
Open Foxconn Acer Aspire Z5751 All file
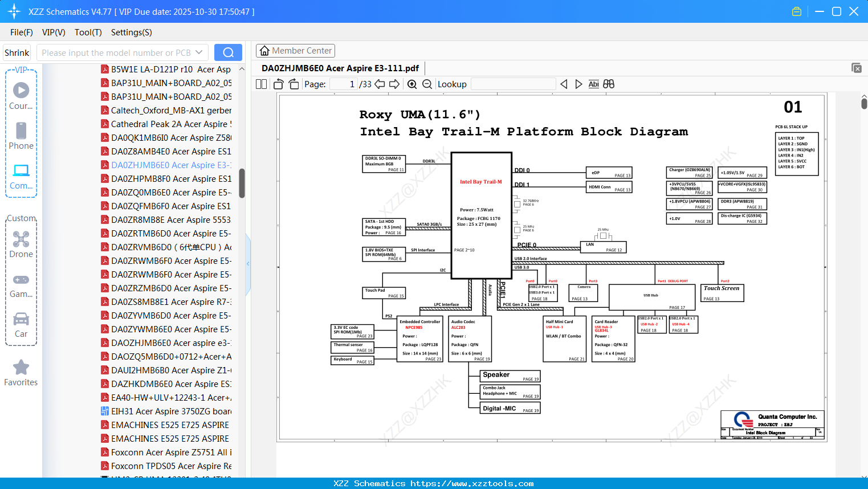(x=171, y=453)
